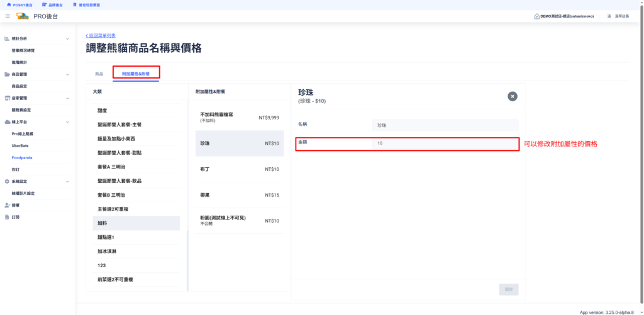Click the 名稱 name input field

444,125
